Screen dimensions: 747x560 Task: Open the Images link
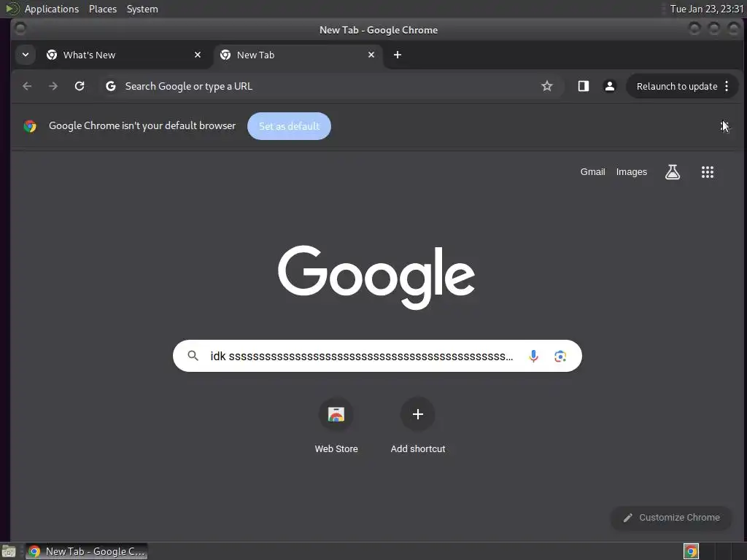click(x=631, y=172)
